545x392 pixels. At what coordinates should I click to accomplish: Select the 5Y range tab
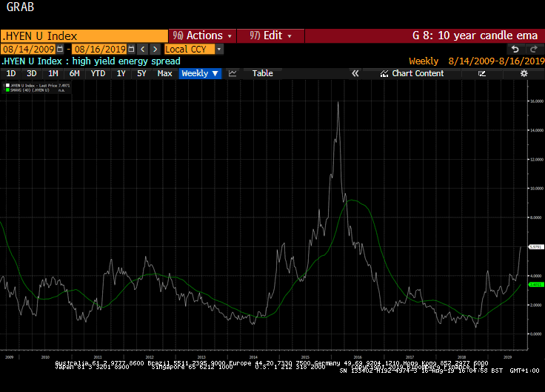pyautogui.click(x=141, y=73)
